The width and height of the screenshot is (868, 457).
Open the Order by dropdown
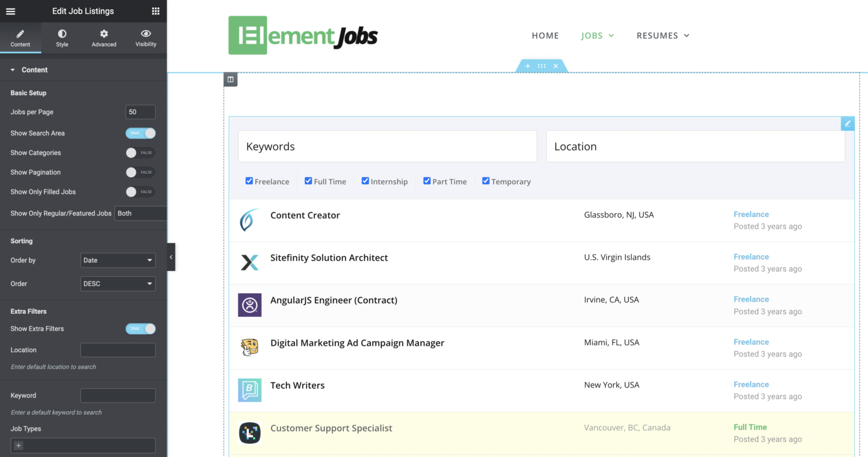point(117,260)
